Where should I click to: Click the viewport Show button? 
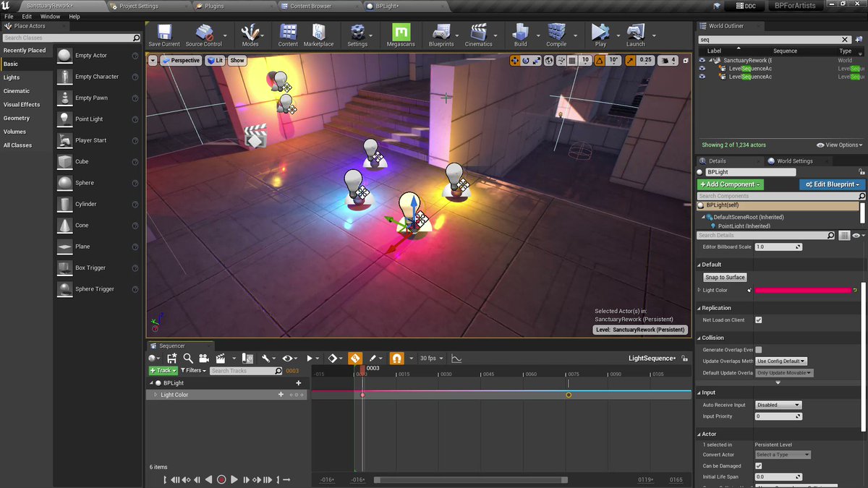[x=237, y=61]
